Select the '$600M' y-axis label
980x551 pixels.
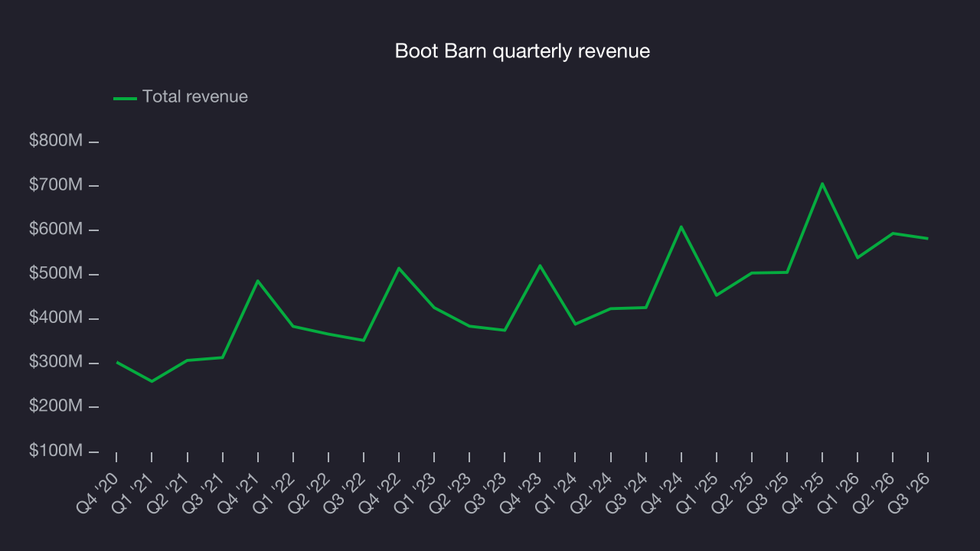click(x=56, y=230)
